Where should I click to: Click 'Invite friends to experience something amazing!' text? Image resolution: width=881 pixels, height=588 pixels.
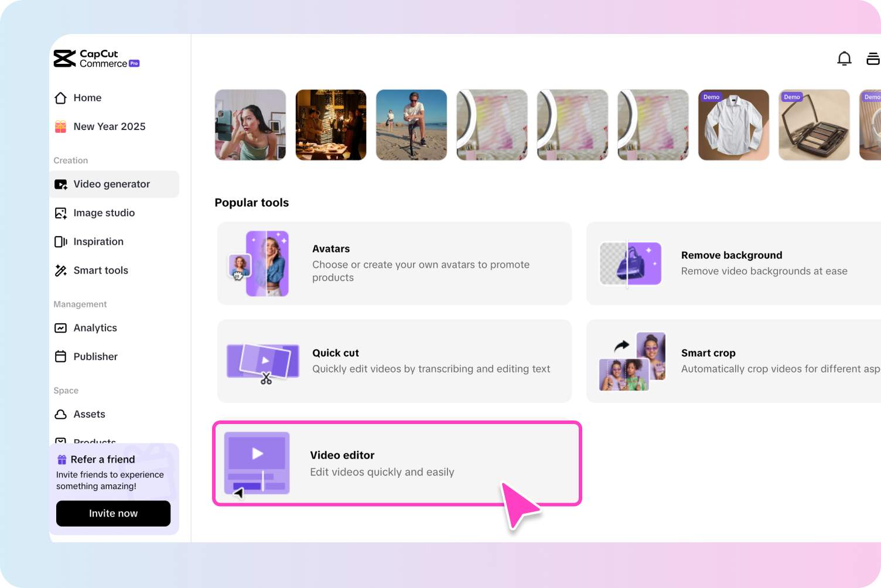tap(110, 480)
